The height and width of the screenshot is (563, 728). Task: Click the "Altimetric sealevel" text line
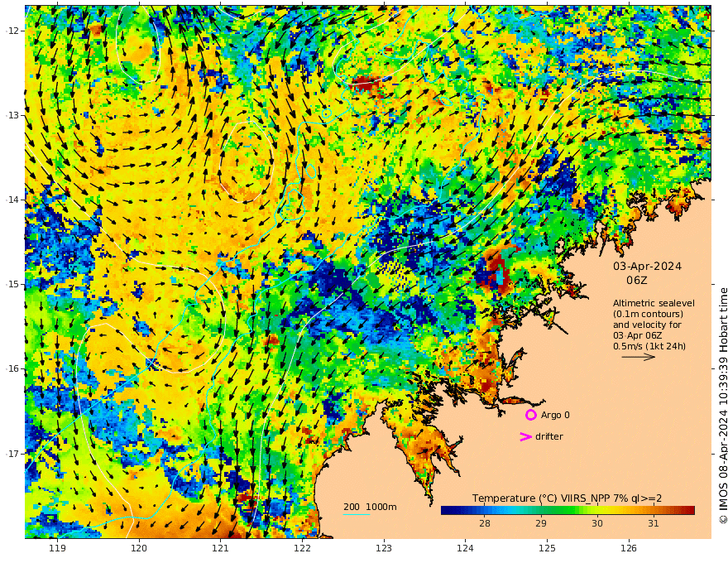654,303
